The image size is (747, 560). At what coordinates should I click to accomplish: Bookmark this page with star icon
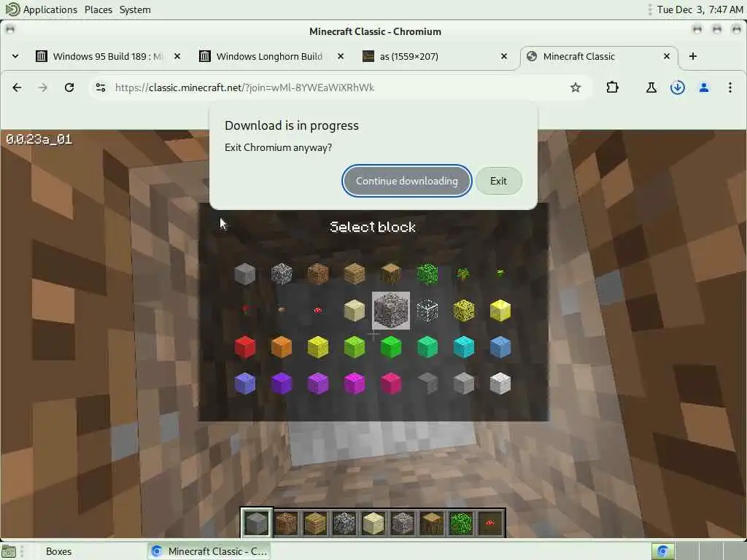576,87
